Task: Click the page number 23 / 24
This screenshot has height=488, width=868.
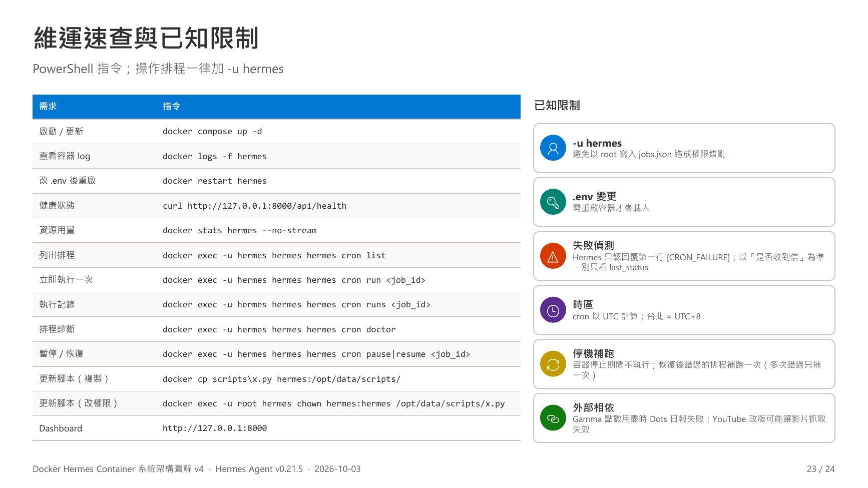Action: click(821, 469)
